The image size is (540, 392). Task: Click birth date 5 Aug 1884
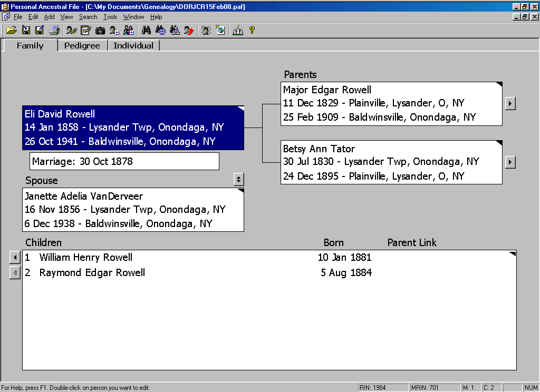tap(346, 272)
